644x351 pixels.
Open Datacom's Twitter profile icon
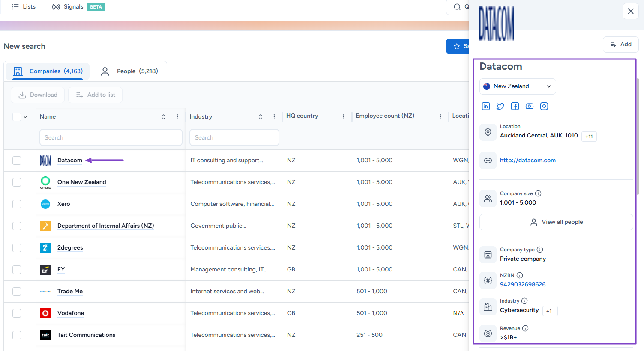click(x=500, y=106)
